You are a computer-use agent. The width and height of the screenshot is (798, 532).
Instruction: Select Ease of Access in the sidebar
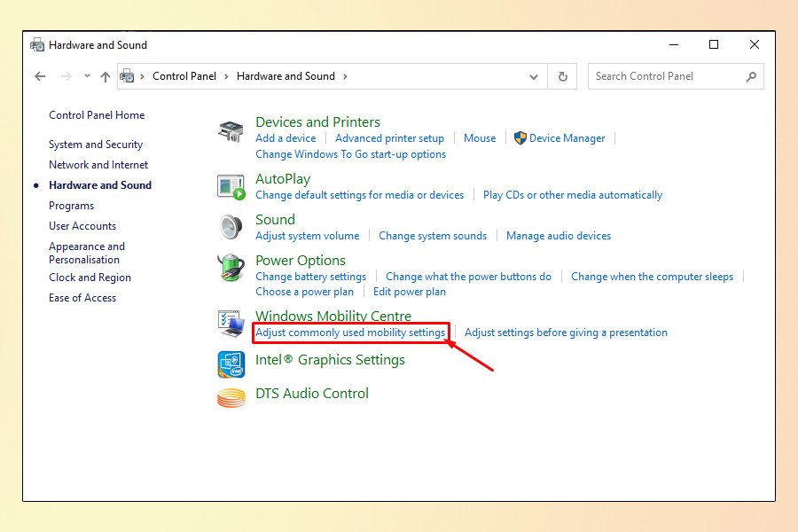tap(82, 297)
